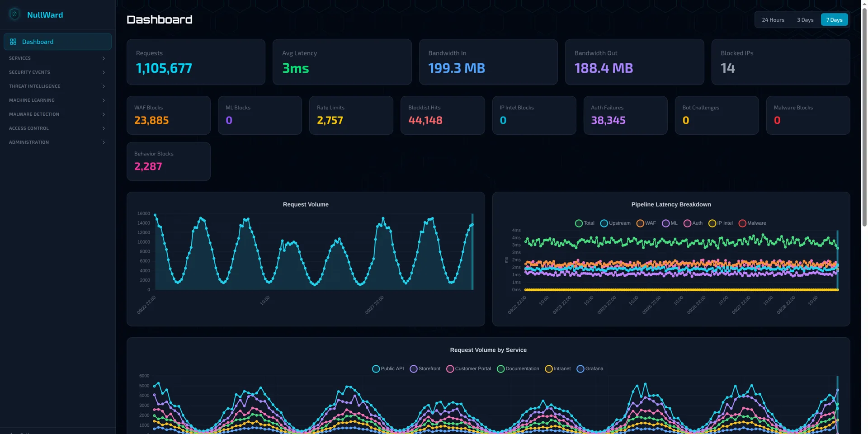The height and width of the screenshot is (434, 868).
Task: Click the WAF Blocks card
Action: click(169, 115)
